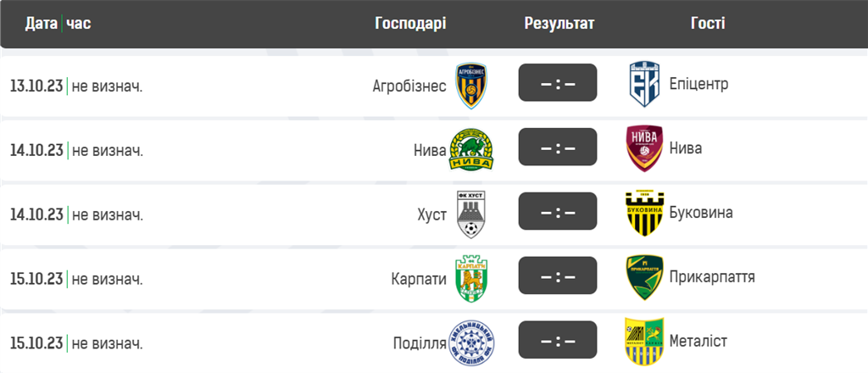The image size is (868, 373).
Task: Click the FC Khust club crest
Action: [x=471, y=214]
